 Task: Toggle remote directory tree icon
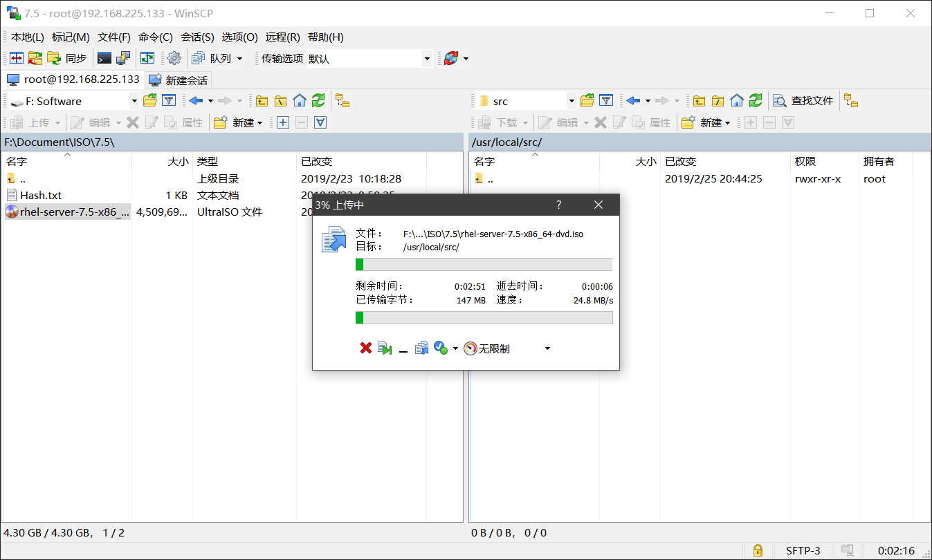click(x=851, y=101)
